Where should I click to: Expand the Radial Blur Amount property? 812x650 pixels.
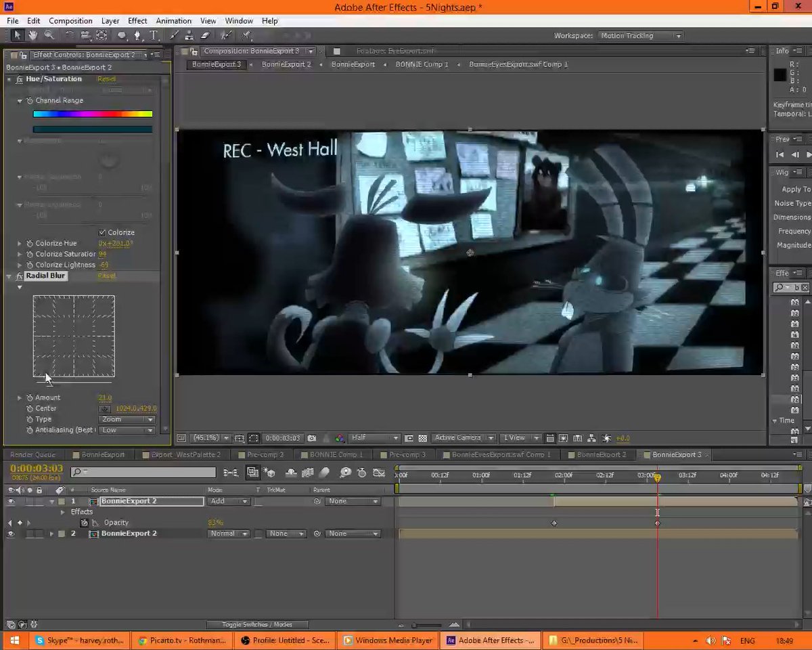pyautogui.click(x=20, y=397)
